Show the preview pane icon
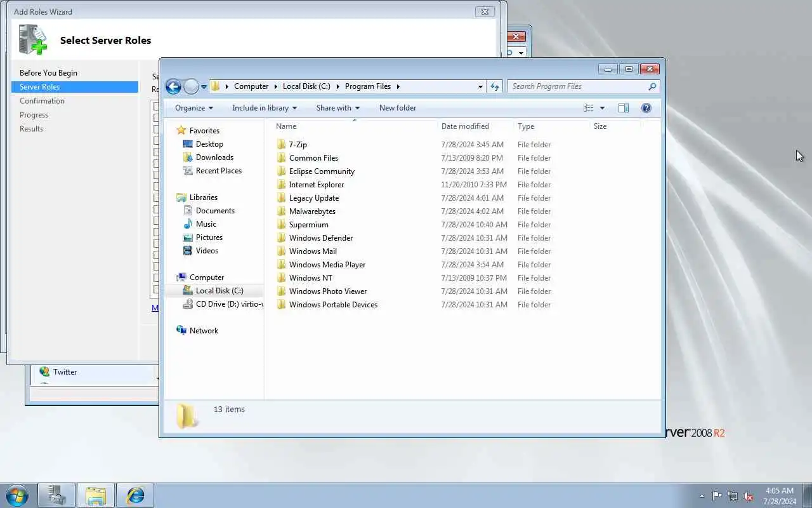This screenshot has width=812, height=508. 624,108
